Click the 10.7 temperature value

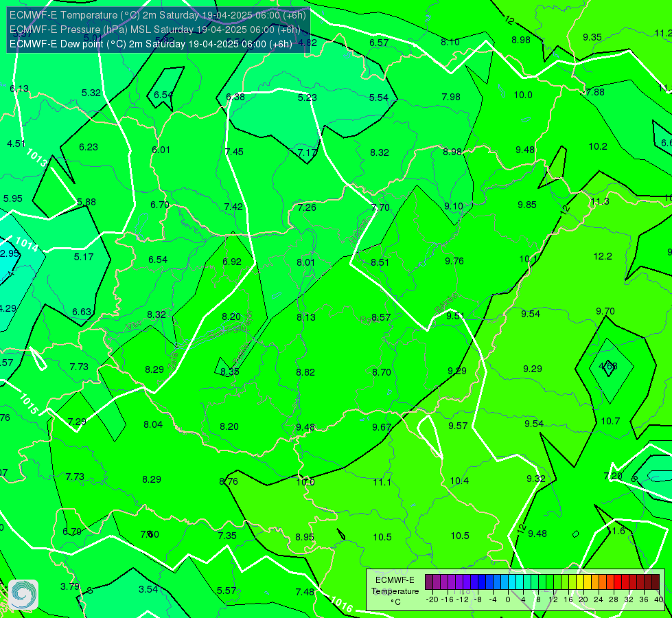[x=610, y=421]
